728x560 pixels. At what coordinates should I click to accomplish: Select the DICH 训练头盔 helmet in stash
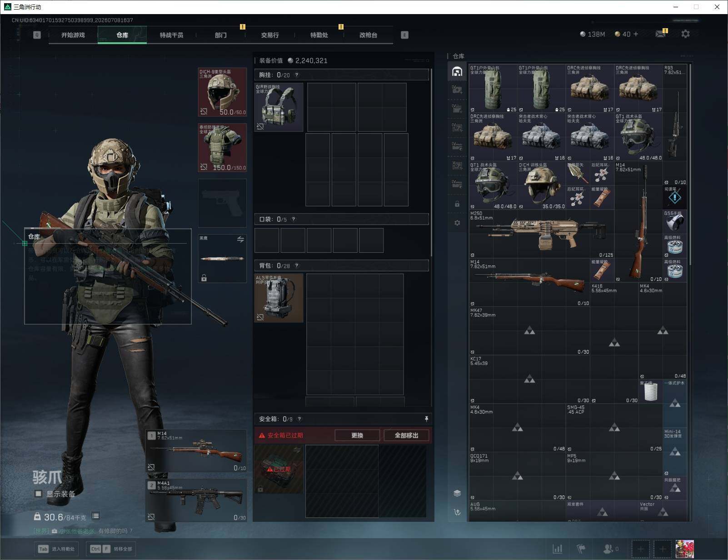pyautogui.click(x=542, y=185)
